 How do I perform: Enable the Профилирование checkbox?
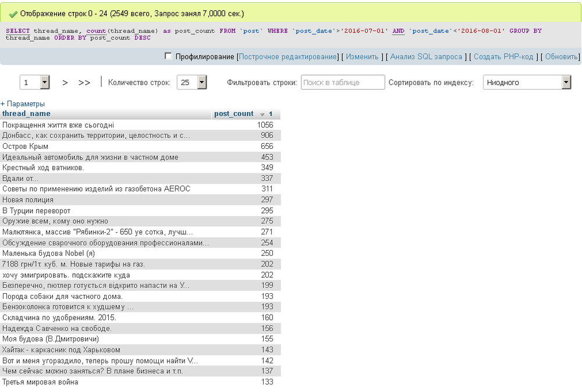(169, 56)
